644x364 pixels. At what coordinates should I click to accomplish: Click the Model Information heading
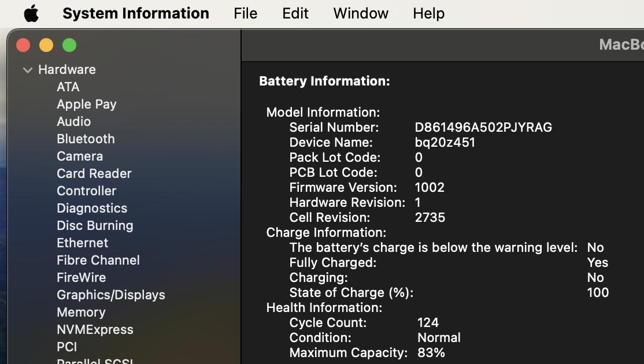tap(323, 112)
